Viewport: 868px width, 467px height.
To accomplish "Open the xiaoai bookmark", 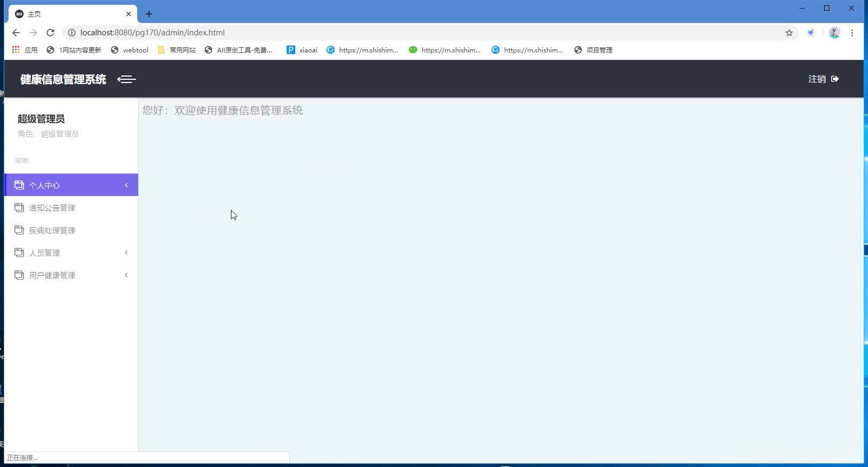I will click(302, 50).
